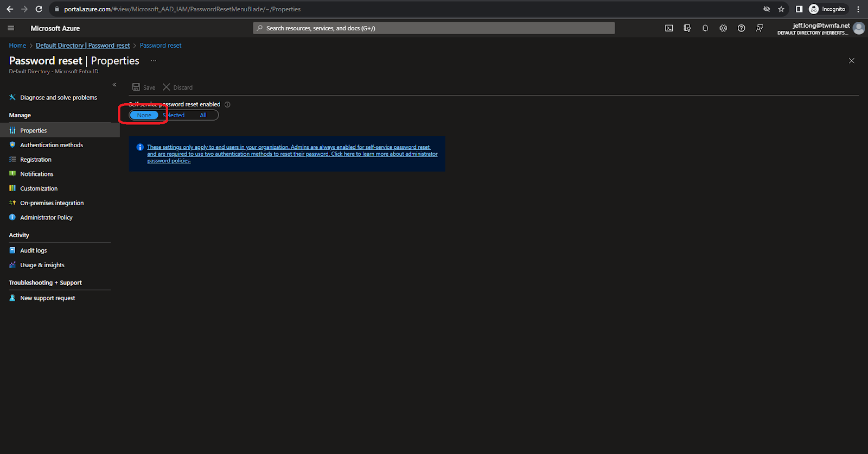Open the Help question mark icon
The image size is (868, 454).
click(x=742, y=28)
